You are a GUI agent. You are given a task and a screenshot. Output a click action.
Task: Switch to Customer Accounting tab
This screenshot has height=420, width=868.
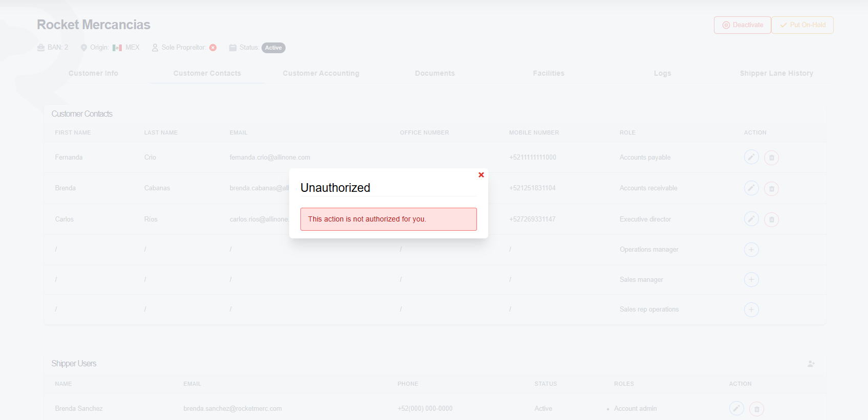(x=321, y=73)
